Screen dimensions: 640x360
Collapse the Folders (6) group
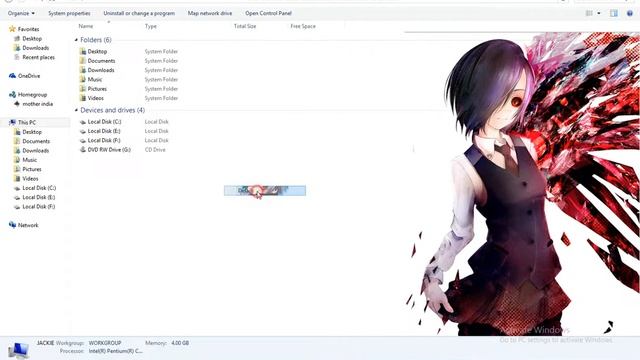pyautogui.click(x=76, y=40)
